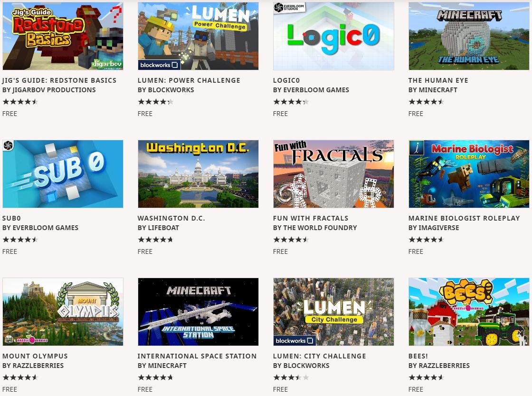
Task: Click the 'Lumen: City Challenge' title text
Action: [320, 356]
